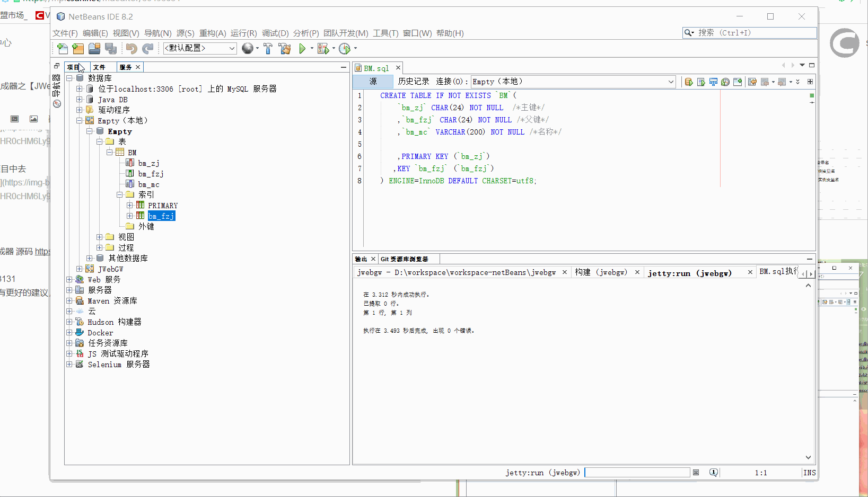868x497 pixels.
Task: Click the Last Edit arrow icon in the editor toolbar
Action: [x=752, y=82]
